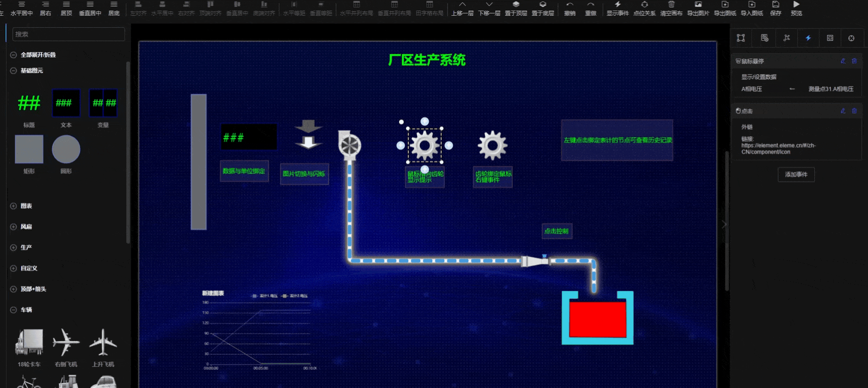Viewport: 868px width, 388px height.
Task: Click the element.eleme.cn link text
Action: click(x=778, y=149)
